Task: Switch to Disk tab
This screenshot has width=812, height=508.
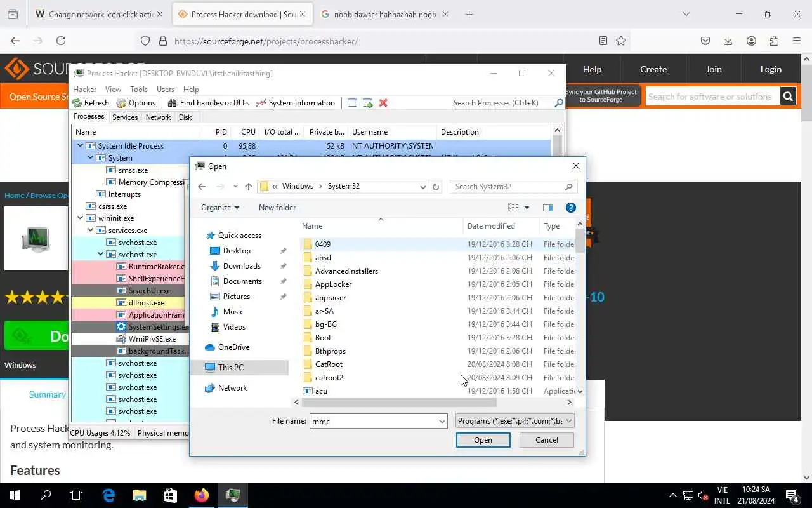Action: (x=185, y=117)
